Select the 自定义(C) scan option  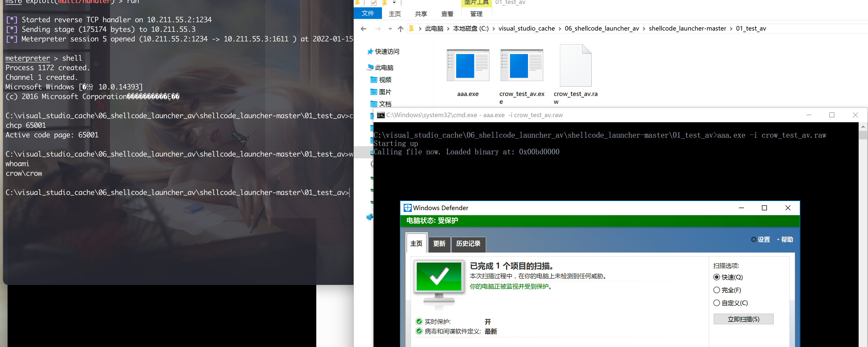point(731,303)
